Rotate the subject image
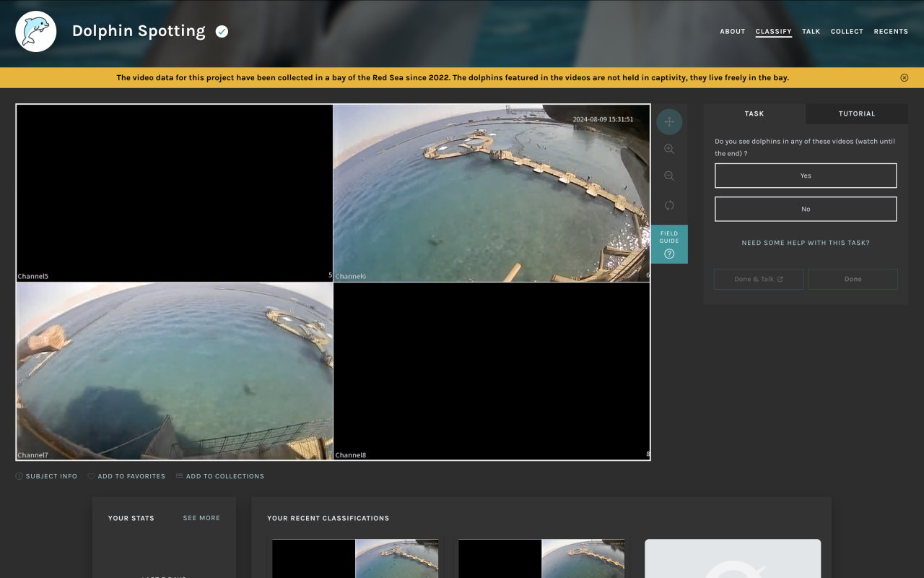Viewport: 924px width, 578px height. point(669,205)
